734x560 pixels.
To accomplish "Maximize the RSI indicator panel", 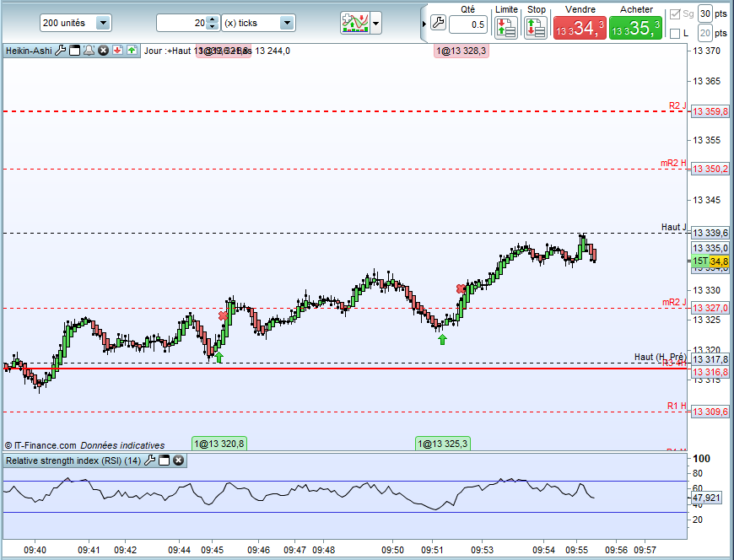I will pyautogui.click(x=164, y=460).
